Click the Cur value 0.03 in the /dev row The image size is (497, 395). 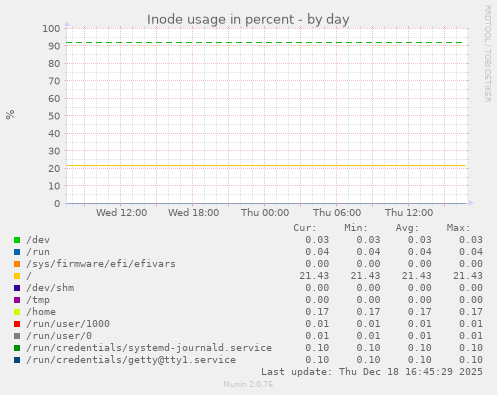(x=317, y=240)
